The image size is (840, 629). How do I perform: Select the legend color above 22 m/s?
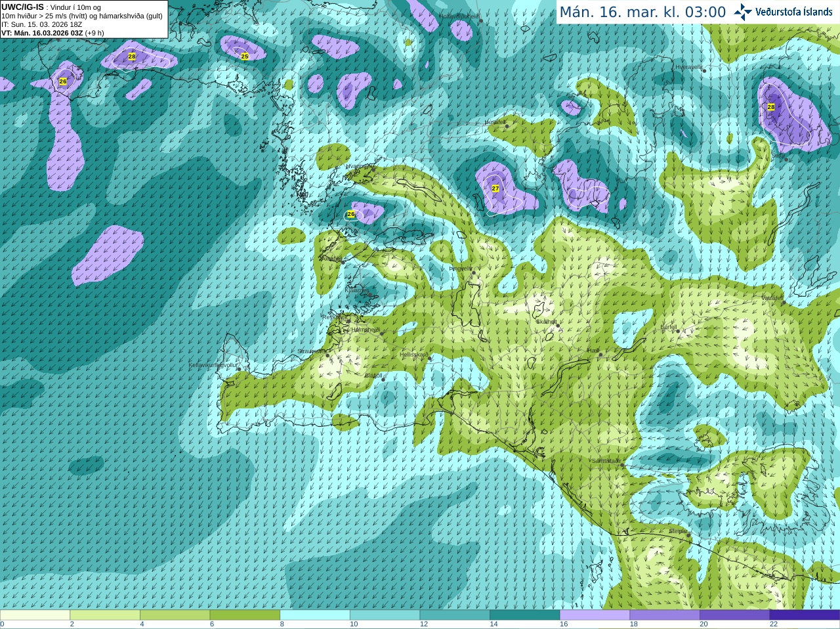(x=805, y=615)
